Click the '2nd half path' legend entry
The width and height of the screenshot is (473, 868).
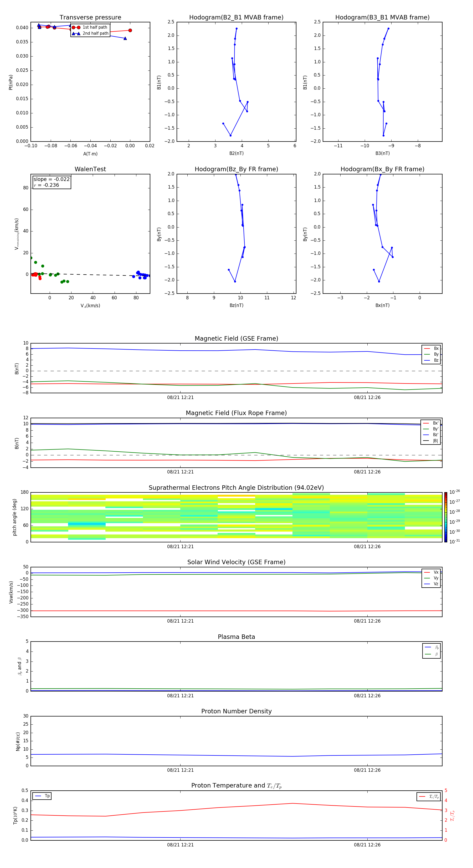click(90, 33)
